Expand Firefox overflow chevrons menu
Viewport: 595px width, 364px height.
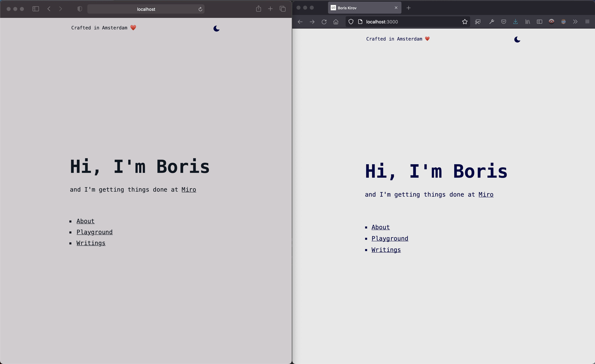[575, 22]
